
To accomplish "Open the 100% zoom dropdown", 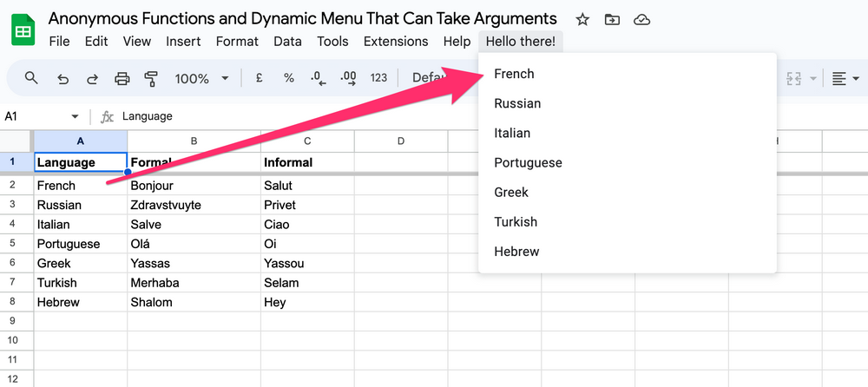I will click(201, 79).
